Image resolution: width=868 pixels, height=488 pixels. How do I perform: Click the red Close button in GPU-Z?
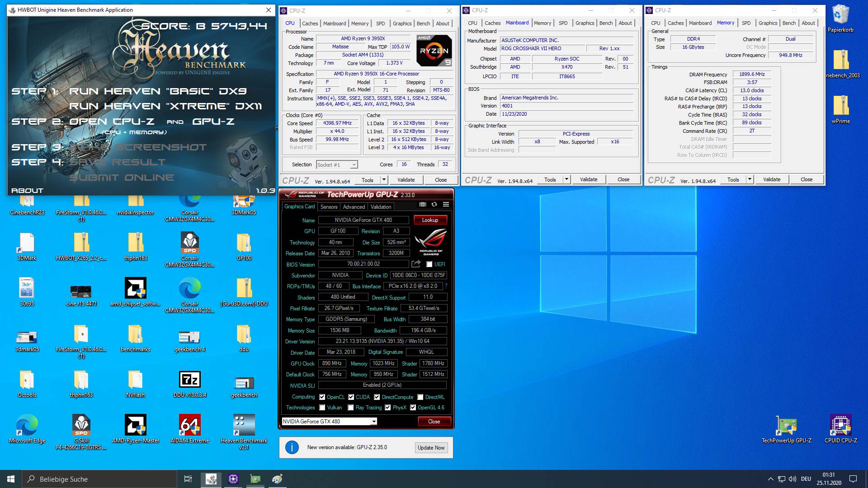coord(434,422)
